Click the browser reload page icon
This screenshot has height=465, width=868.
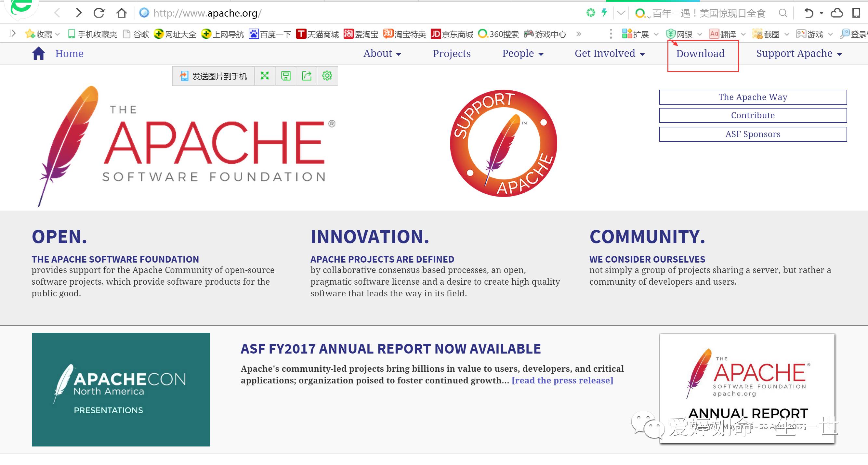click(x=99, y=13)
